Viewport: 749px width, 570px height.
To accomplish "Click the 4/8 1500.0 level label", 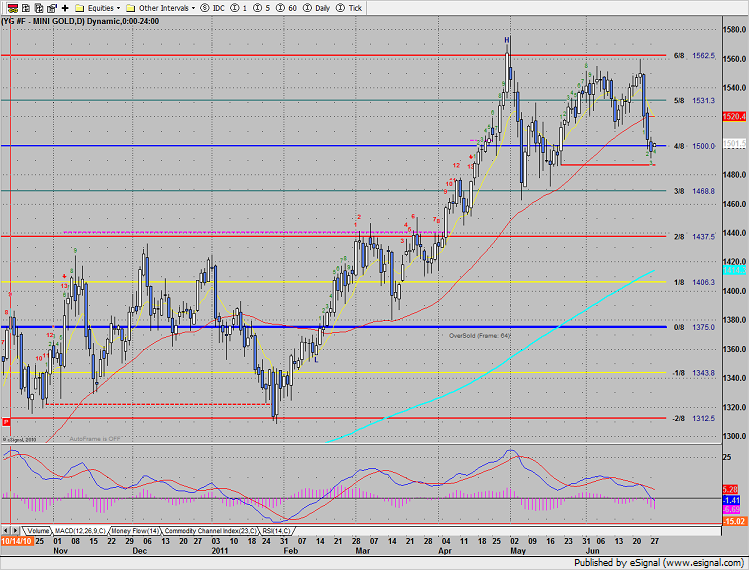I will tap(694, 146).
